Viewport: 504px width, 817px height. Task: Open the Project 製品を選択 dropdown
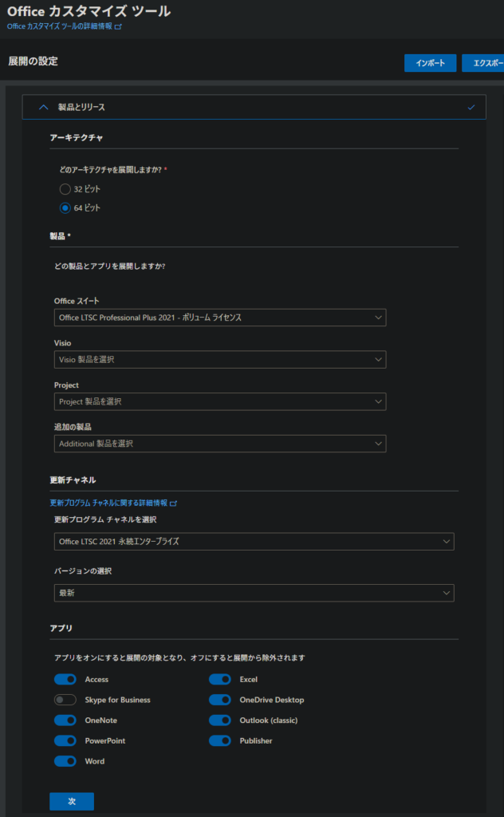(220, 402)
